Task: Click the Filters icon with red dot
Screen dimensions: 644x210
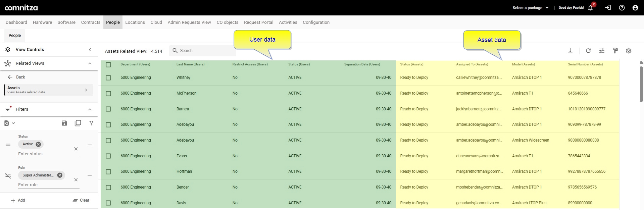Action: (x=8, y=109)
